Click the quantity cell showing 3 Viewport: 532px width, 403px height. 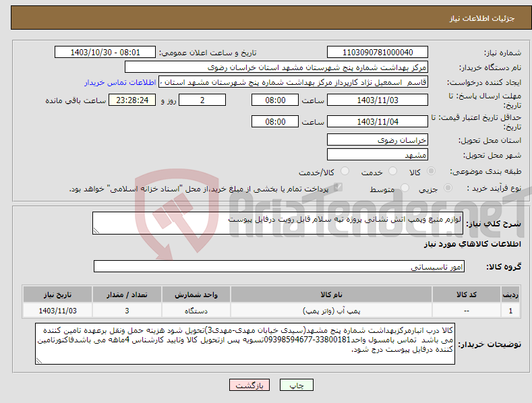[127, 311]
